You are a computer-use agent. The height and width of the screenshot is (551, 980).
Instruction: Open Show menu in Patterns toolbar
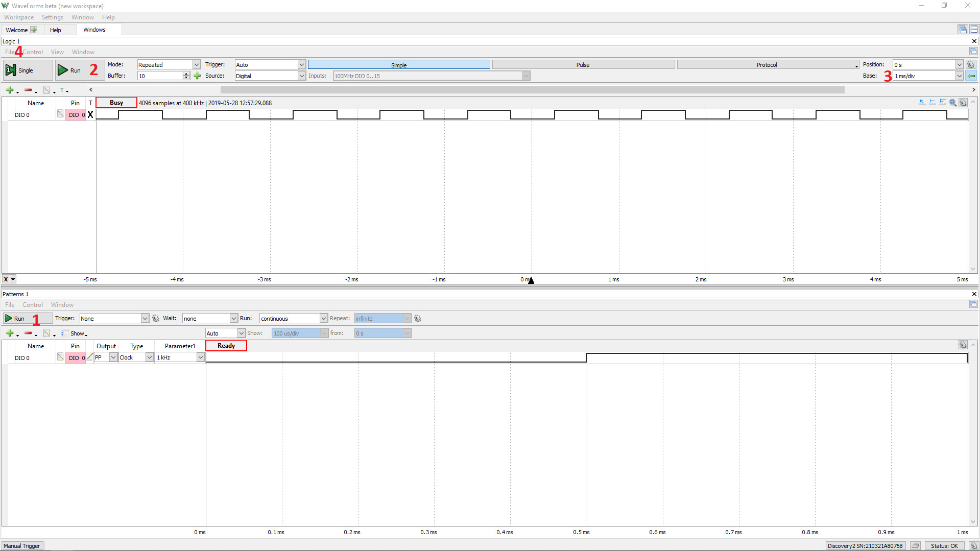pyautogui.click(x=75, y=333)
